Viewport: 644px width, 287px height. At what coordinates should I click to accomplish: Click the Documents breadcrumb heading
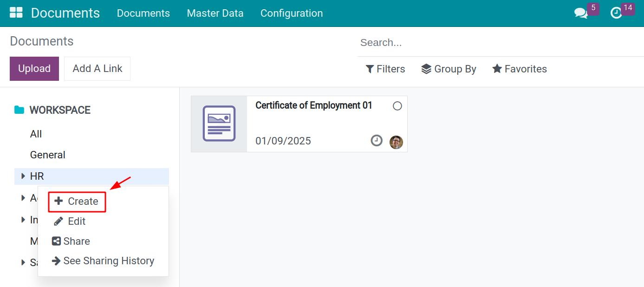point(42,41)
